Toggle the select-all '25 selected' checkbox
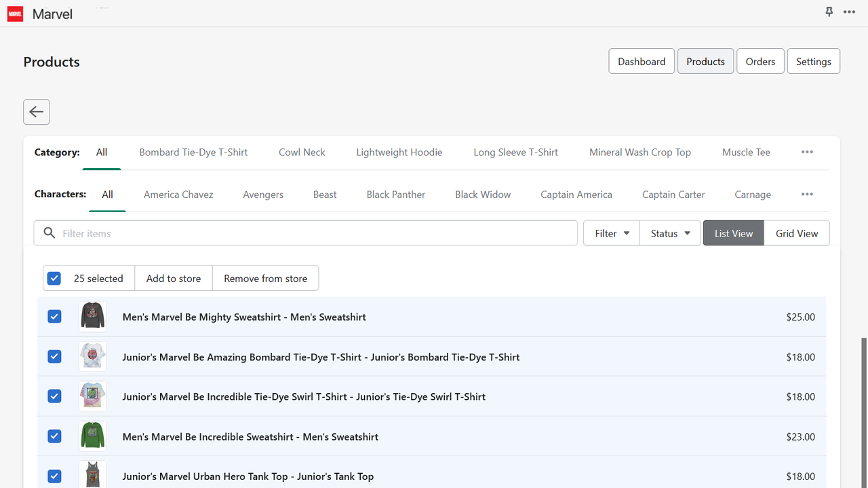This screenshot has height=488, width=868. click(54, 279)
